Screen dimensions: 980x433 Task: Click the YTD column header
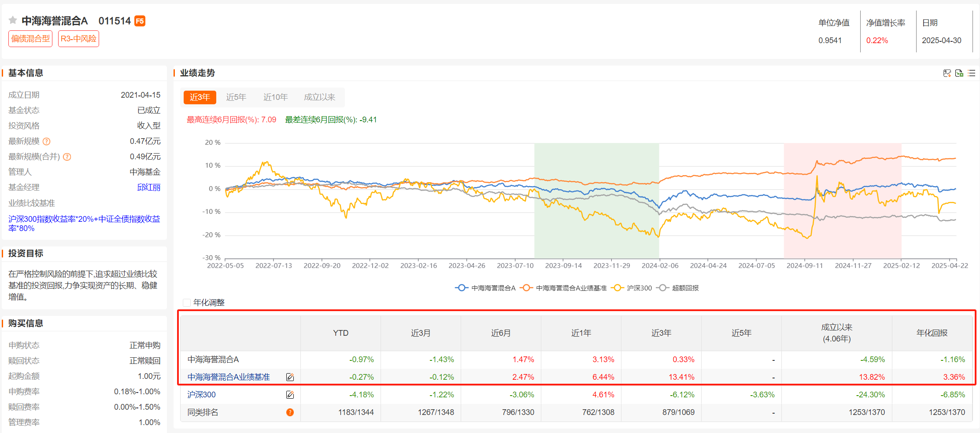[340, 333]
